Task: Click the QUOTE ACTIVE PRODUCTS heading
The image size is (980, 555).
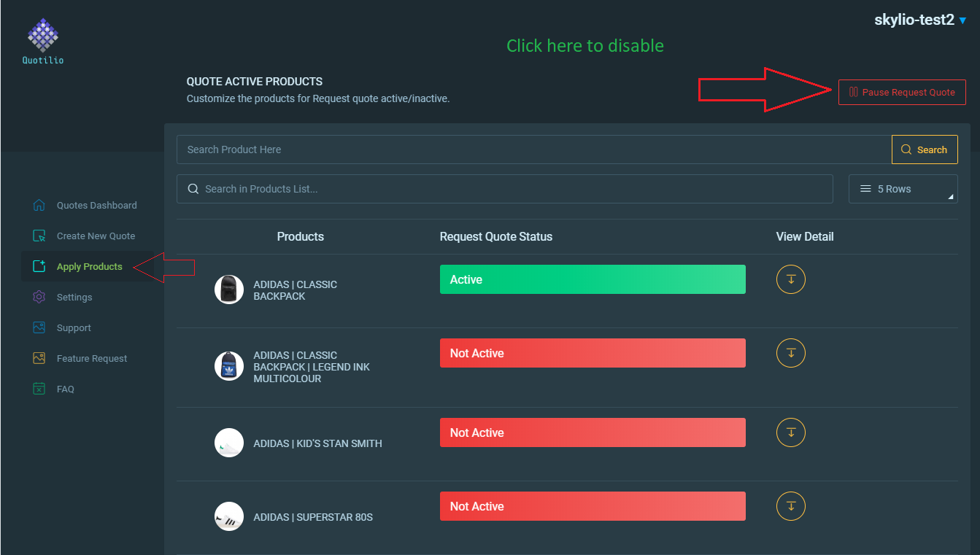Action: [255, 82]
